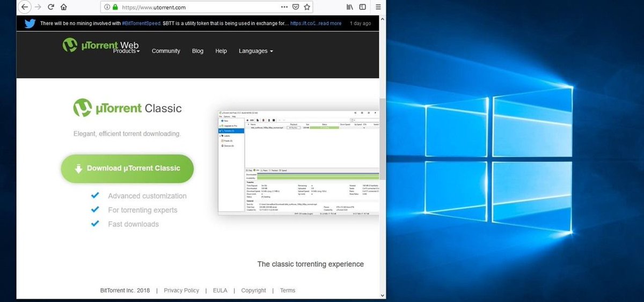This screenshot has width=644, height=302.
Task: Open the Firefox hamburger menu
Action: click(378, 8)
